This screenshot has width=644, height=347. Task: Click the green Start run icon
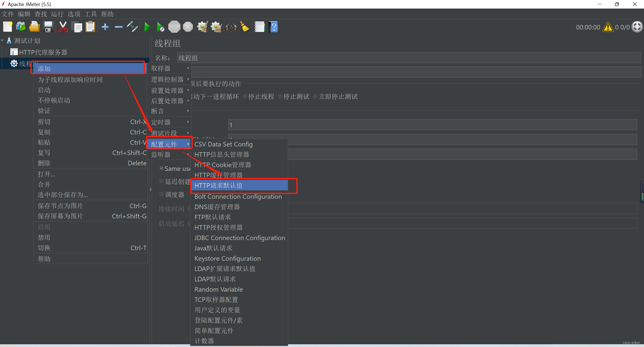pos(147,27)
